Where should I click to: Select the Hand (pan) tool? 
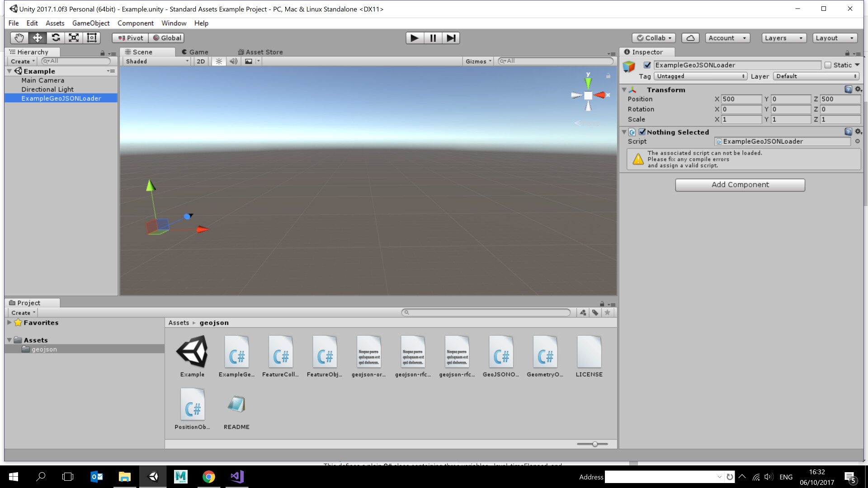point(19,38)
